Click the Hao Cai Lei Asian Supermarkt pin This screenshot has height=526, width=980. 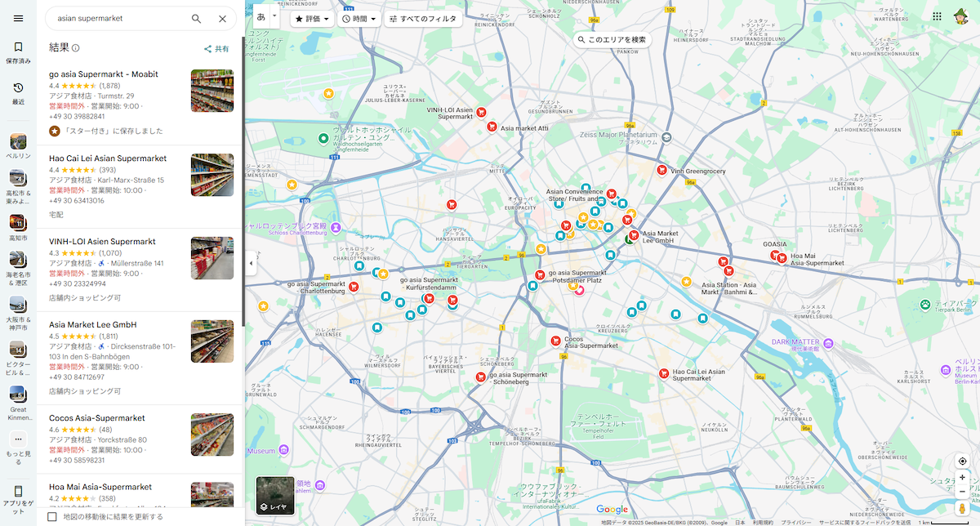[x=664, y=374]
